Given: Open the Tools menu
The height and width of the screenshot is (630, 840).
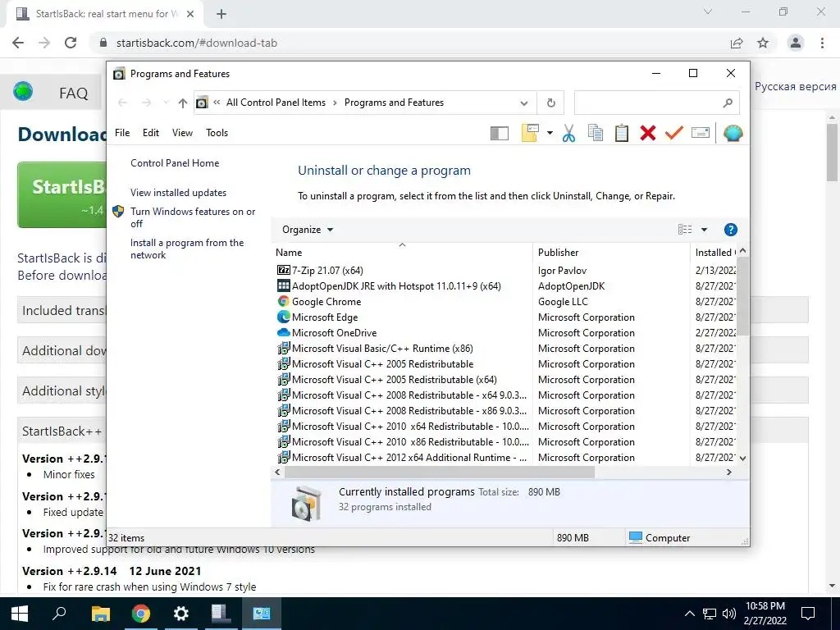Looking at the screenshot, I should click(x=217, y=133).
